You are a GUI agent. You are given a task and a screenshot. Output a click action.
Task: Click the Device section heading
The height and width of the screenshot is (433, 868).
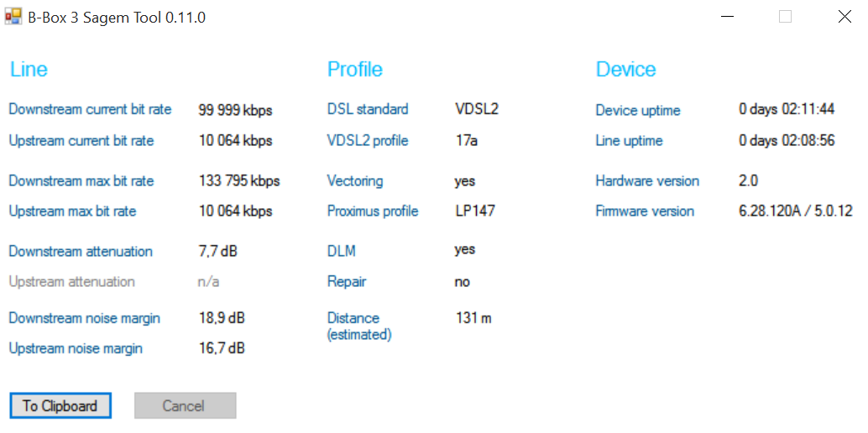pyautogui.click(x=625, y=70)
